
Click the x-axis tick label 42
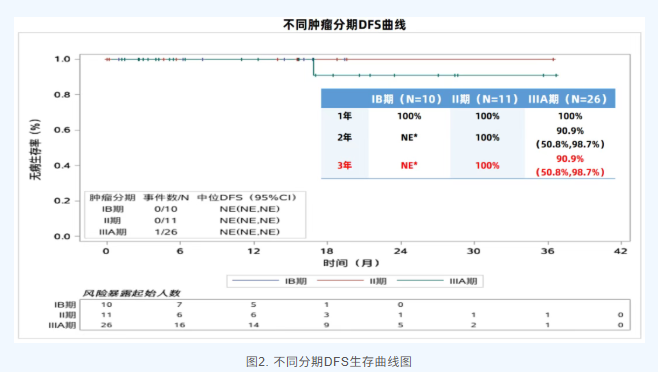621,251
